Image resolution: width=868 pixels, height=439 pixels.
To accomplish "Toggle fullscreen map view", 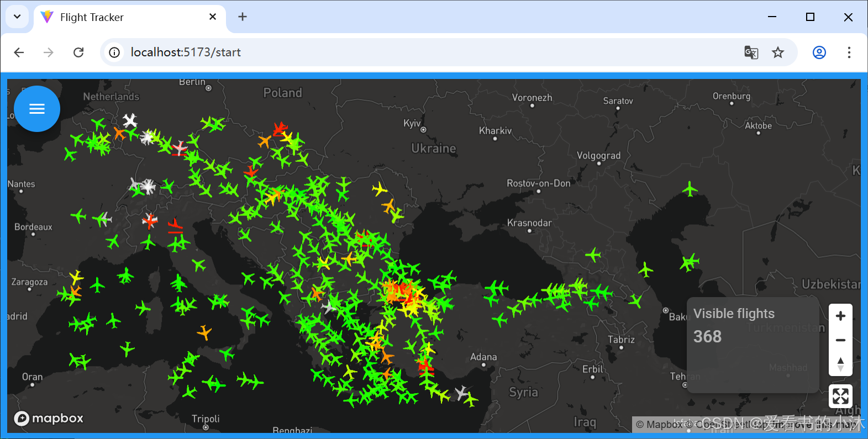I will pos(840,396).
